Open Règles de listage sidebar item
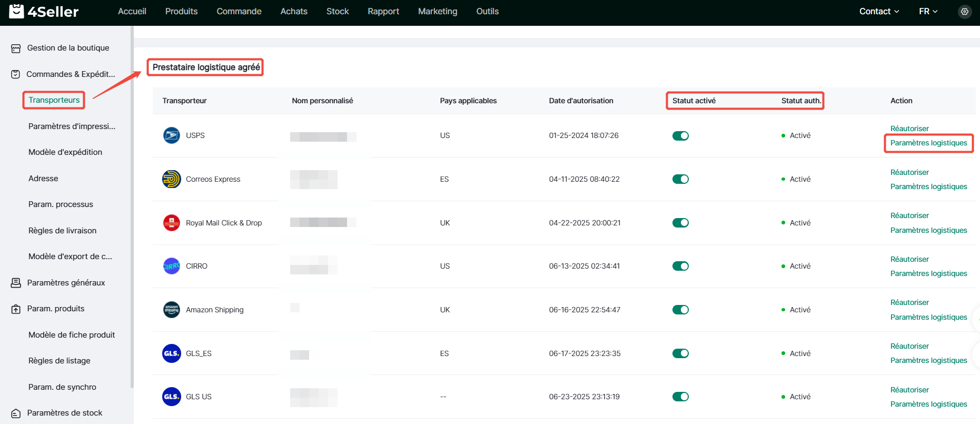The image size is (980, 424). [x=59, y=361]
